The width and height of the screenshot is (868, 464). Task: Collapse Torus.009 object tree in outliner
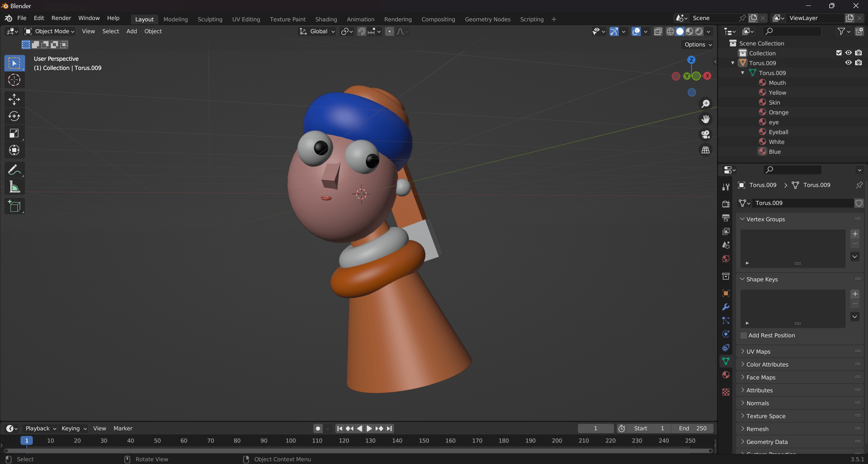(733, 63)
